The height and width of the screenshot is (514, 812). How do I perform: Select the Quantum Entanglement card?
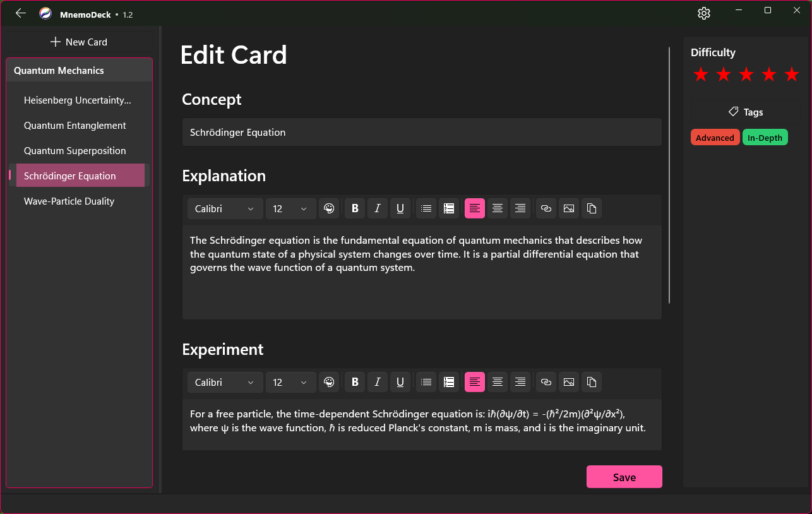75,126
